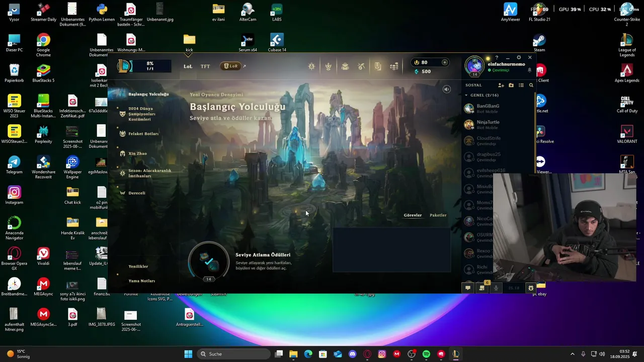
Task: Open the Profile crest icon in the top bar
Action: coord(329,66)
